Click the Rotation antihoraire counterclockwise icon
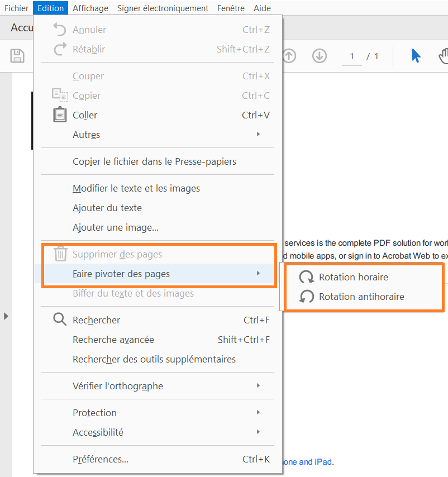The image size is (448, 477). [306, 297]
